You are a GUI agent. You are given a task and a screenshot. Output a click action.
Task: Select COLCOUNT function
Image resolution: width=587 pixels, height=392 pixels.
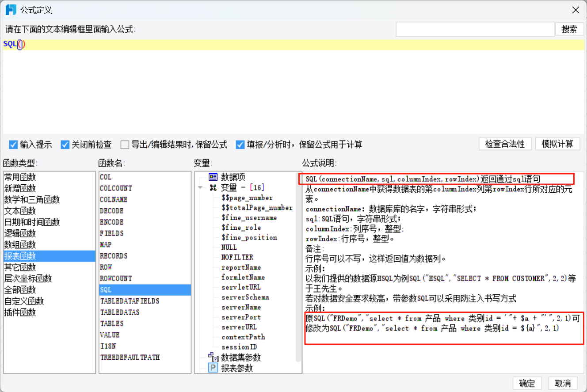[x=145, y=188]
